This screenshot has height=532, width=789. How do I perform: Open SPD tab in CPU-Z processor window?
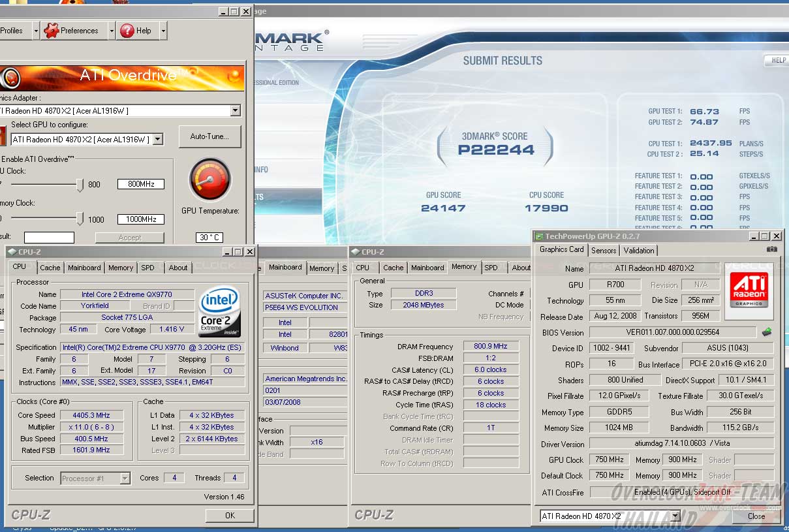148,268
